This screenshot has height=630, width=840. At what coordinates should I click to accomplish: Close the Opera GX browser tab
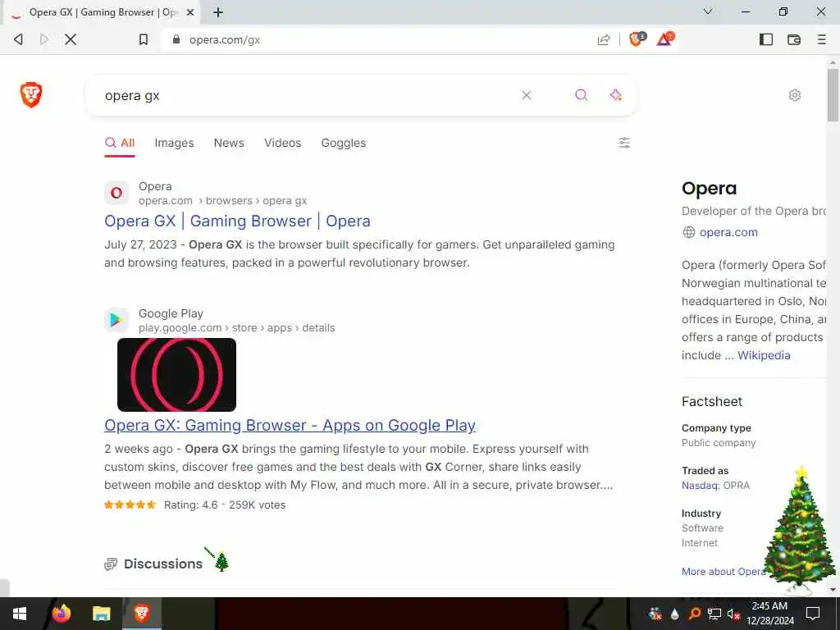190,12
